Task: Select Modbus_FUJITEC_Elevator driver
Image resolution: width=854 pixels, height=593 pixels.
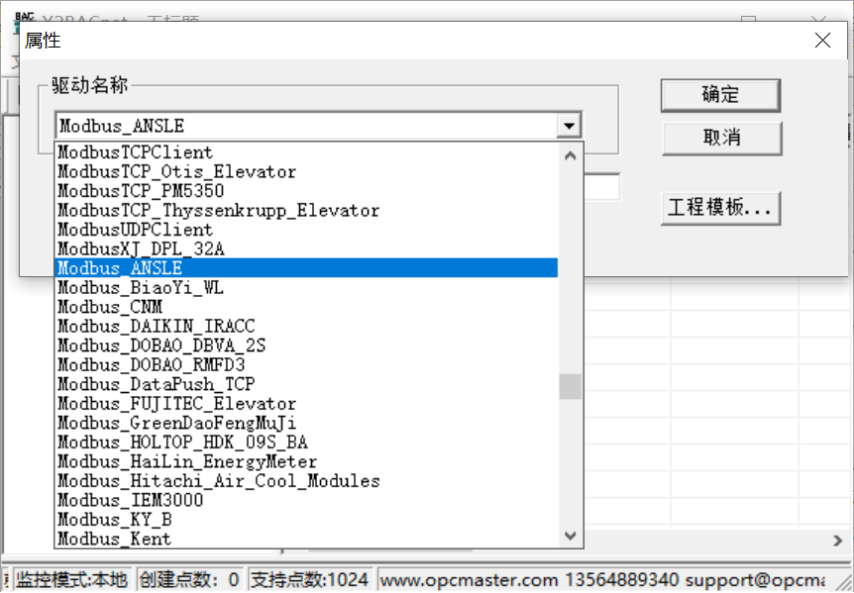Action: [307, 404]
